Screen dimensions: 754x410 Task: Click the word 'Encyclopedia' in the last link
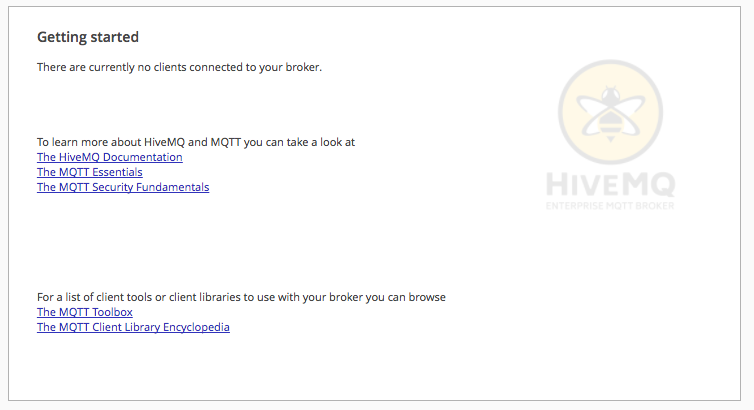[x=196, y=327]
